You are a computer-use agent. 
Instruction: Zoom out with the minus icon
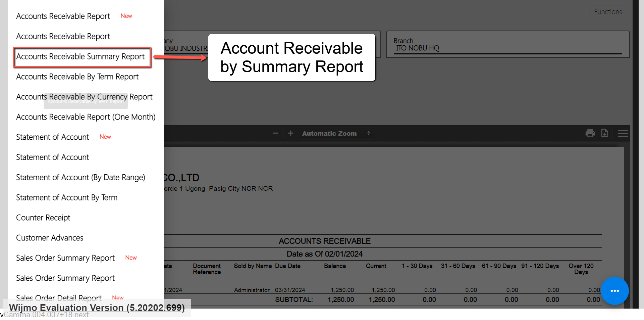click(275, 133)
